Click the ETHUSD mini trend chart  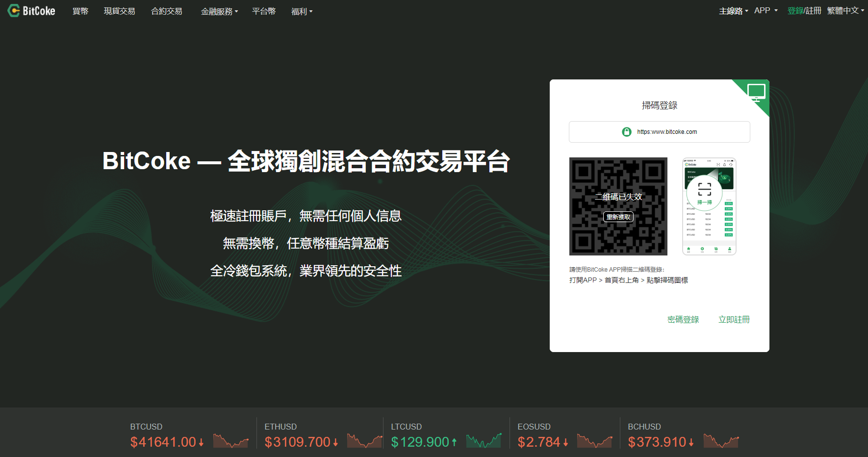[x=365, y=441]
